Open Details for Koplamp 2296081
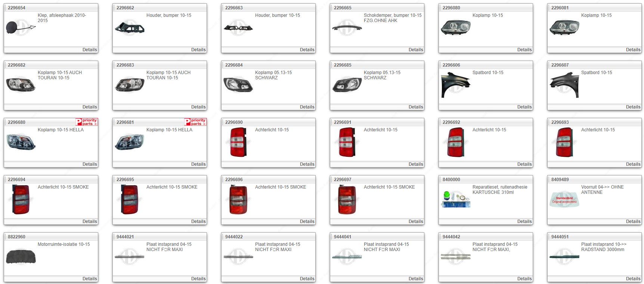 pos(633,50)
